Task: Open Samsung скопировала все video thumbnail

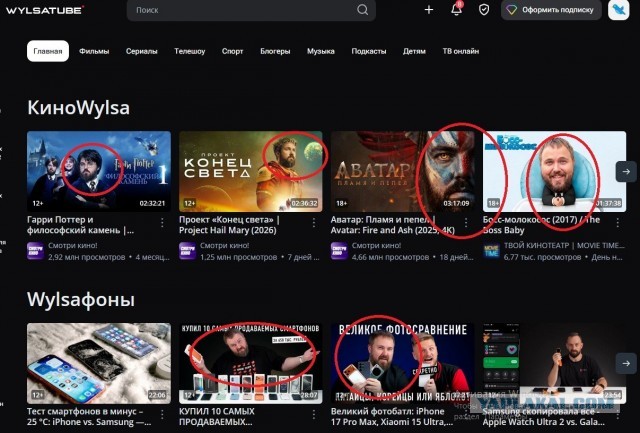Action: [x=554, y=363]
